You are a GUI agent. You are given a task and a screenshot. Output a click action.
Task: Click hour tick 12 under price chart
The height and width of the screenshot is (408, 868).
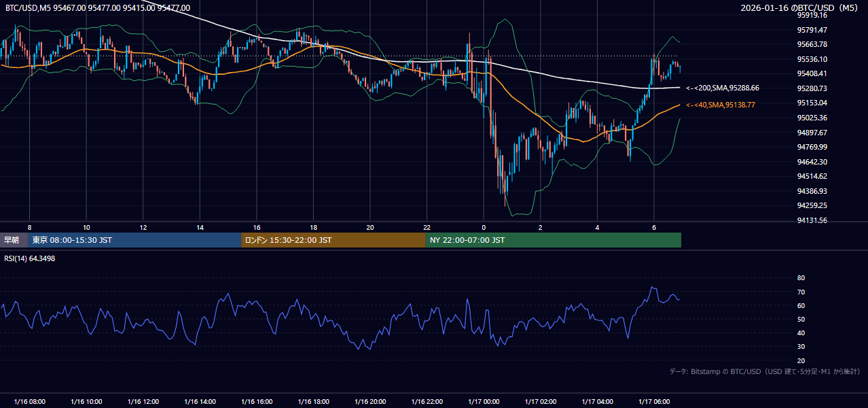[143, 227]
